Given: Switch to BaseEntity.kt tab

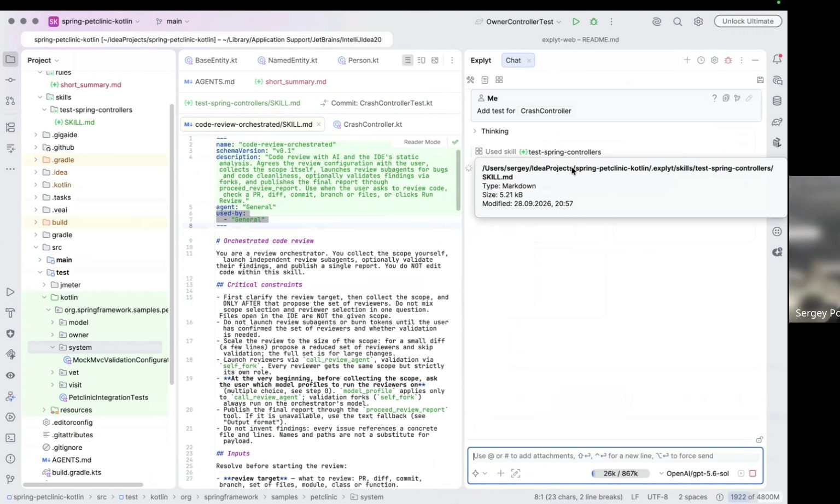Looking at the screenshot, I should pyautogui.click(x=211, y=60).
